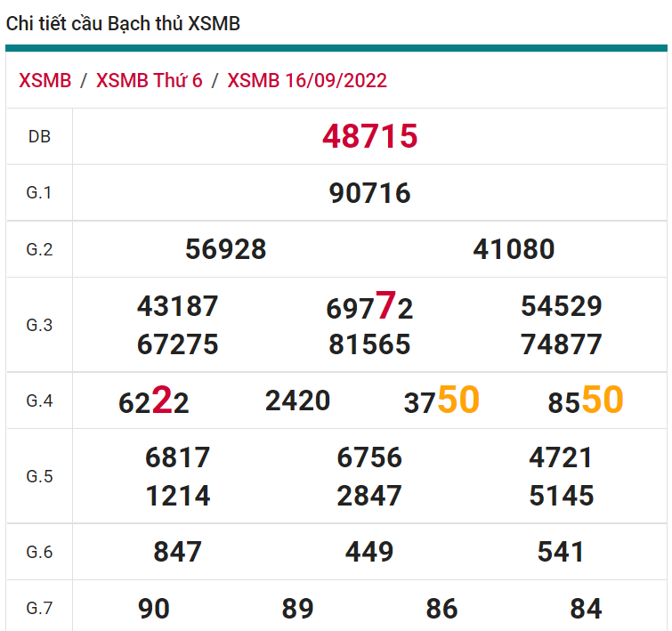Open the XSMB Thứ 6 breadcrumb link

tap(149, 81)
